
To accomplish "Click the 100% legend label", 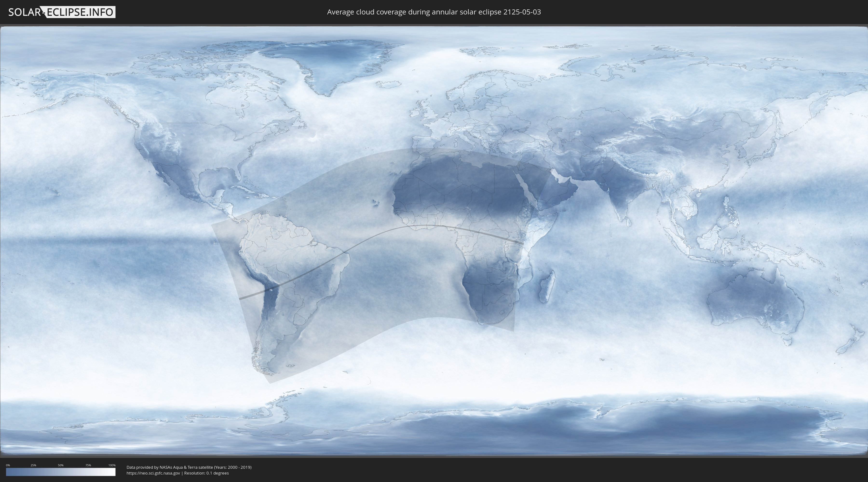I will click(112, 465).
